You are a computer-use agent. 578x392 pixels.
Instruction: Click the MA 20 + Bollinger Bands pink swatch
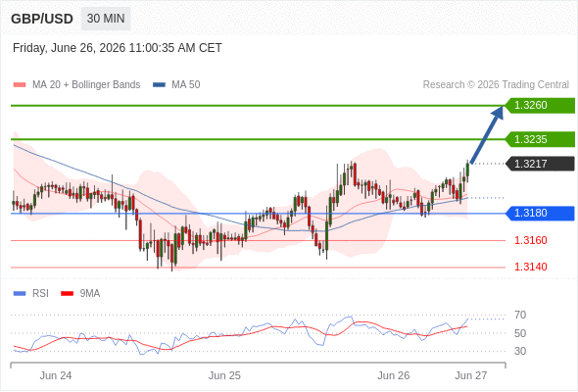tap(20, 85)
